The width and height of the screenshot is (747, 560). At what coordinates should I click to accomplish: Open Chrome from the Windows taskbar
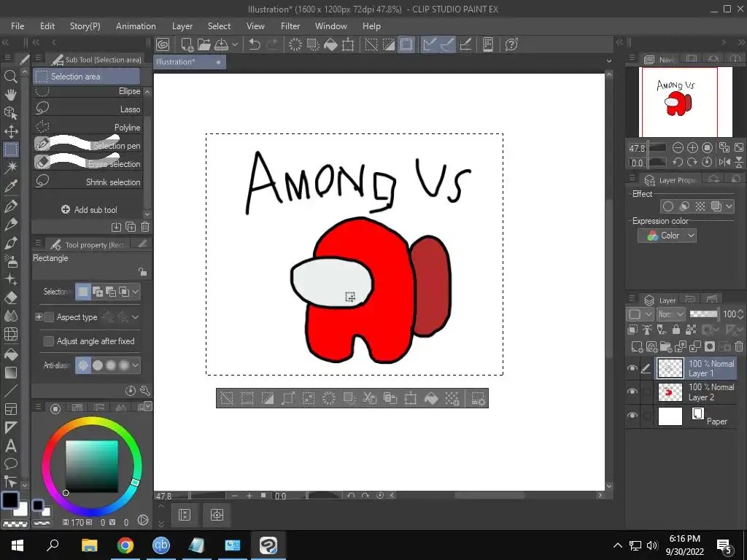coord(125,545)
